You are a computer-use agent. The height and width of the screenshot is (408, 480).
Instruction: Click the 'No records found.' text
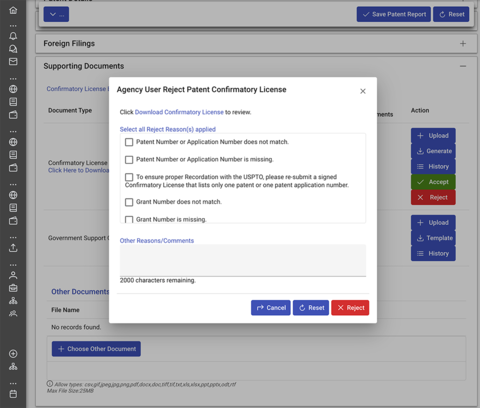click(76, 327)
